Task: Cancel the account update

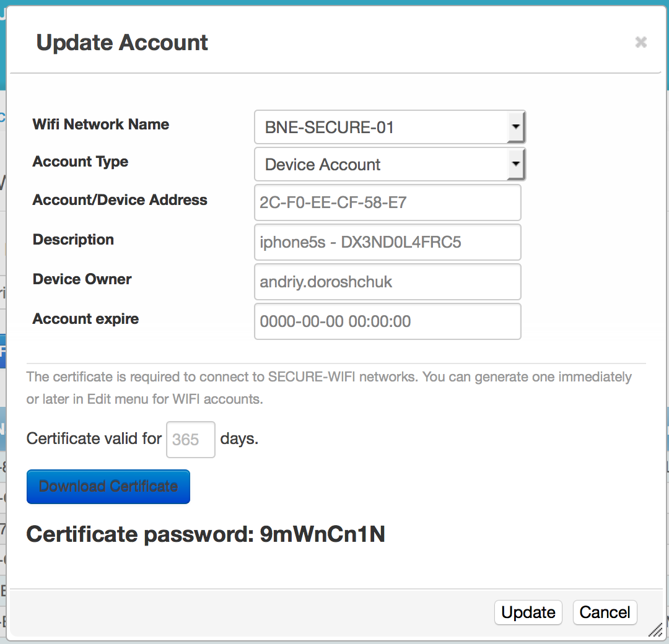Action: pos(605,612)
